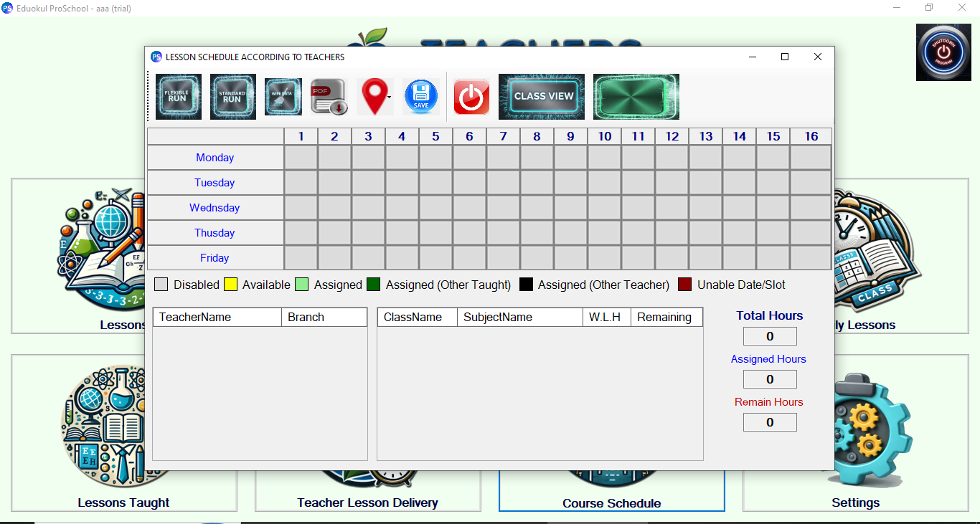
Task: Click Friday period 16 cell
Action: (811, 258)
